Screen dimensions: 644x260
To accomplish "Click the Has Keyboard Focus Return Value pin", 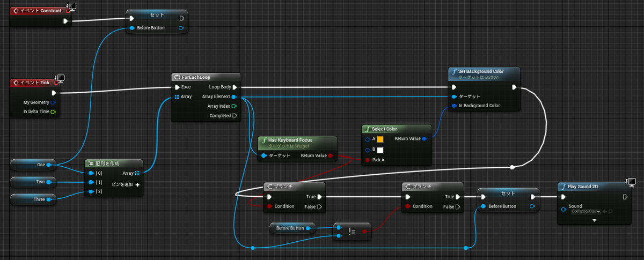I will 330,155.
